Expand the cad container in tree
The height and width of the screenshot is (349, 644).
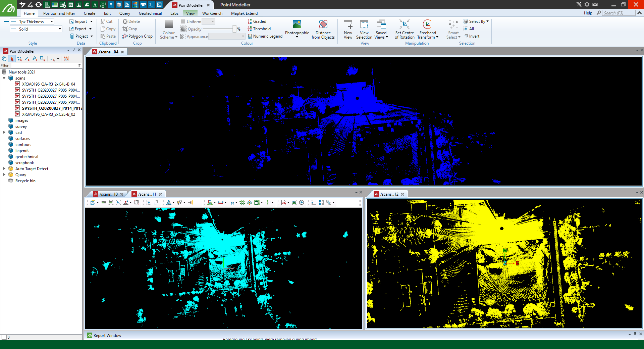coord(4,133)
